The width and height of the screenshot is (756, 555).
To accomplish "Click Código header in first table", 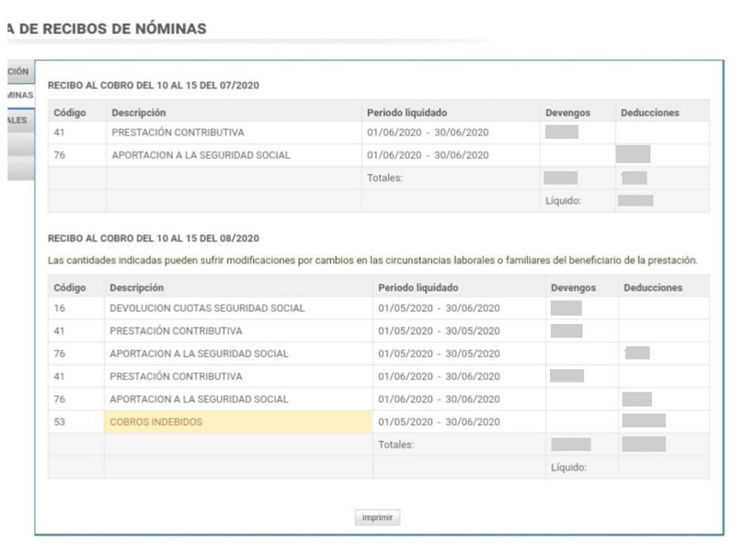I will pos(69,112).
